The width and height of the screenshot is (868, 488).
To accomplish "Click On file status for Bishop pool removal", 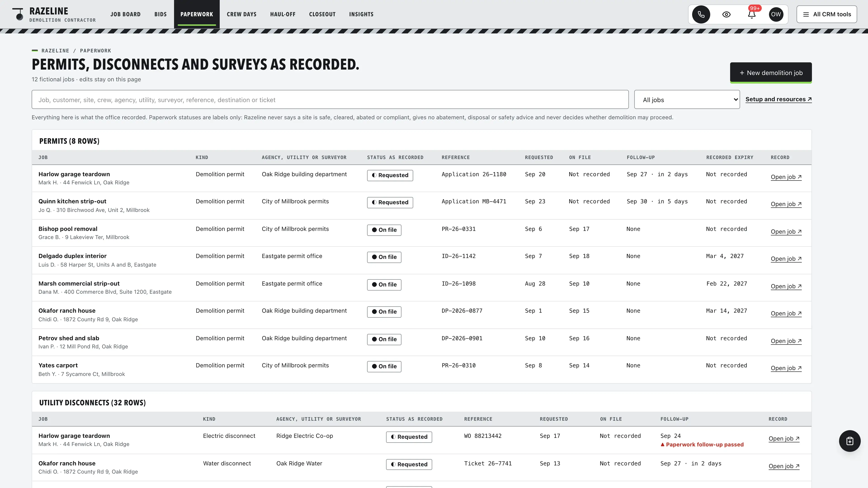I will 384,230.
